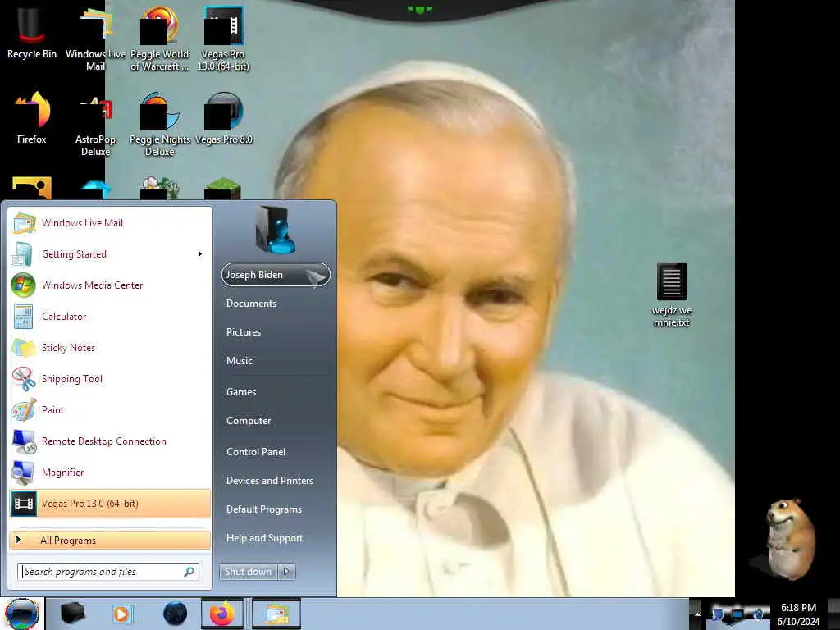Viewport: 840px width, 630px height.
Task: Open Sticky Notes from Start menu
Action: [x=111, y=347]
